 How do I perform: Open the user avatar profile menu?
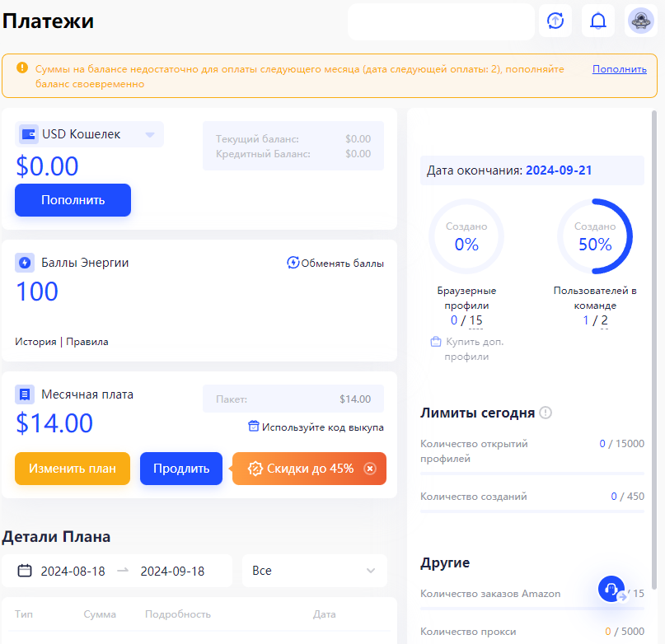coord(641,21)
